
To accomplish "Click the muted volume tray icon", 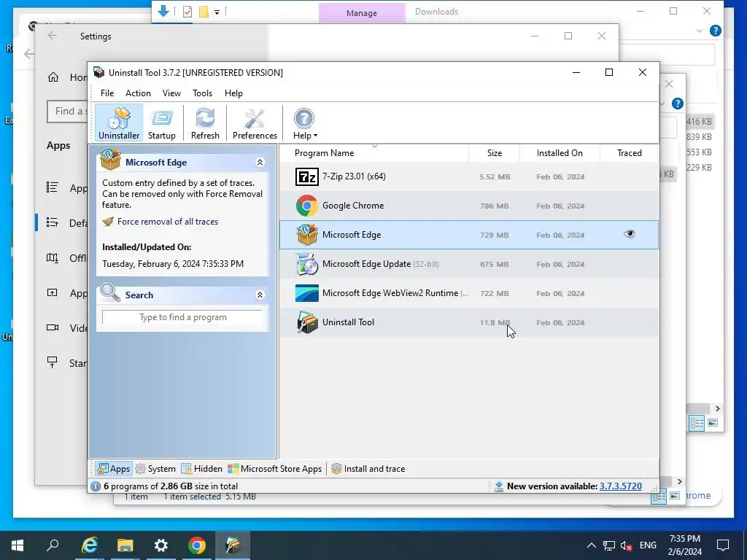I will point(627,545).
